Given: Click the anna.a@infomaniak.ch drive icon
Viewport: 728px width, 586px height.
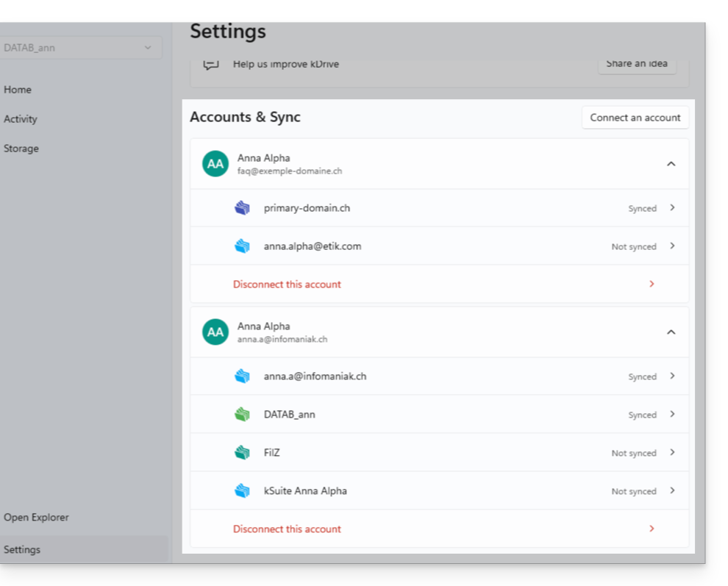Looking at the screenshot, I should pyautogui.click(x=242, y=376).
